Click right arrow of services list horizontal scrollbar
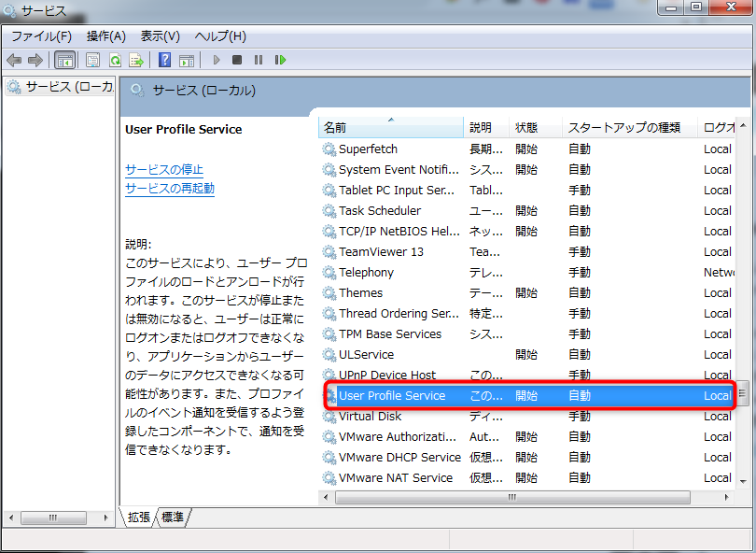Screen dimensions: 756x553 726,497
